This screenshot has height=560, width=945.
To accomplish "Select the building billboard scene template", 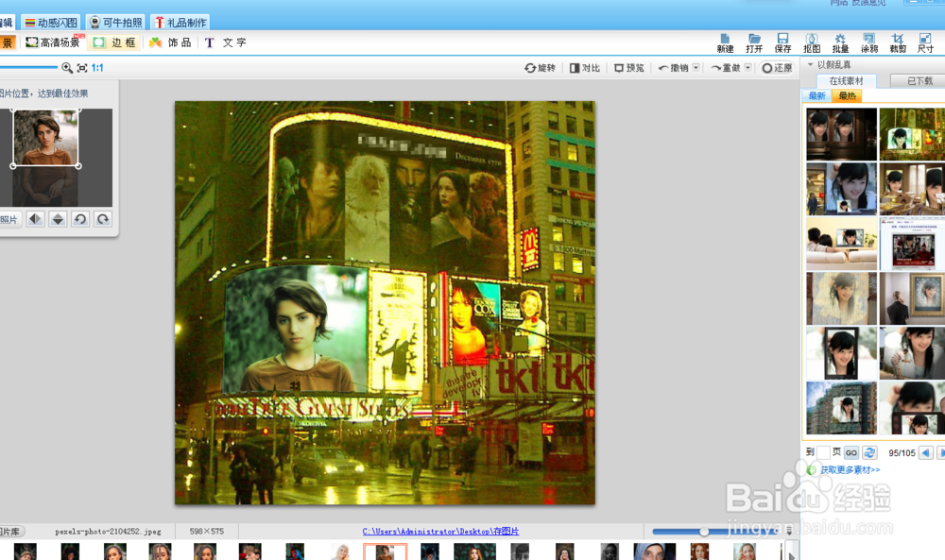I will pyautogui.click(x=841, y=408).
